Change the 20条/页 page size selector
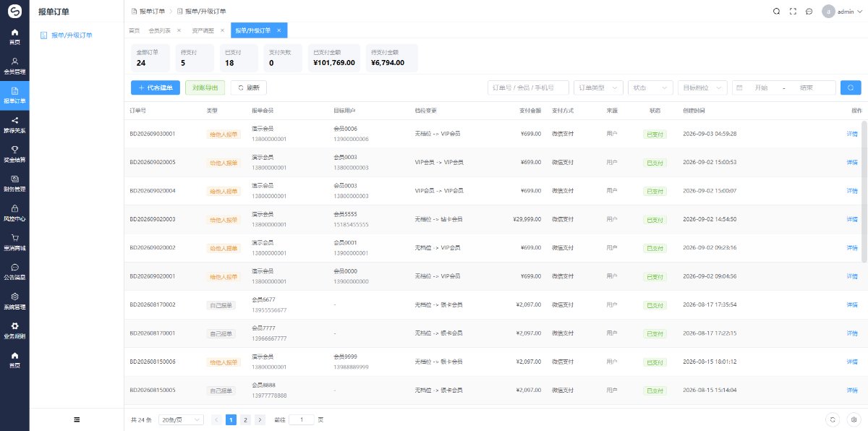This screenshot has height=431, width=868. (x=181, y=419)
